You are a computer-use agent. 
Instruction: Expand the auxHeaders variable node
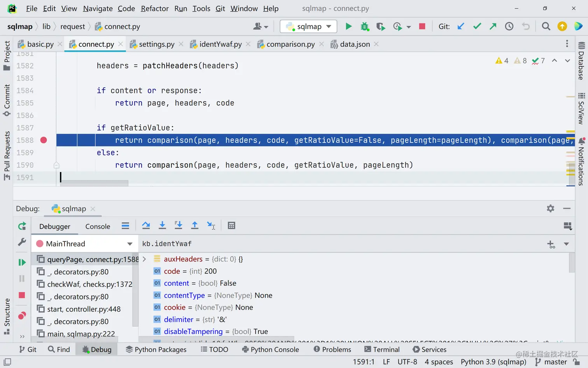(x=144, y=259)
